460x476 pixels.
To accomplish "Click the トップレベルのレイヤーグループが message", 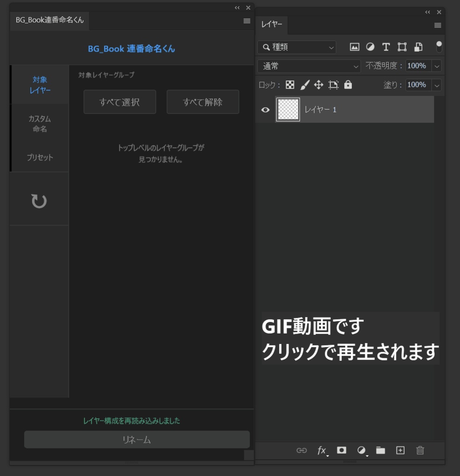I will pos(161,148).
